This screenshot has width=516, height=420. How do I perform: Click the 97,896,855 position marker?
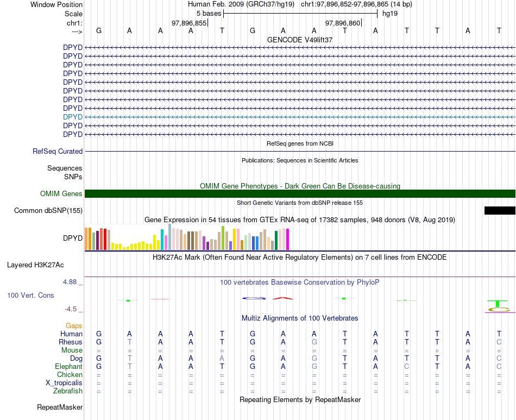pos(189,23)
